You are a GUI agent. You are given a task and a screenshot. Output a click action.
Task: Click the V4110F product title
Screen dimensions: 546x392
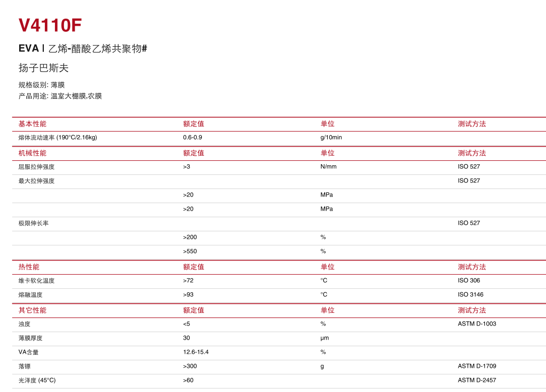click(x=50, y=26)
